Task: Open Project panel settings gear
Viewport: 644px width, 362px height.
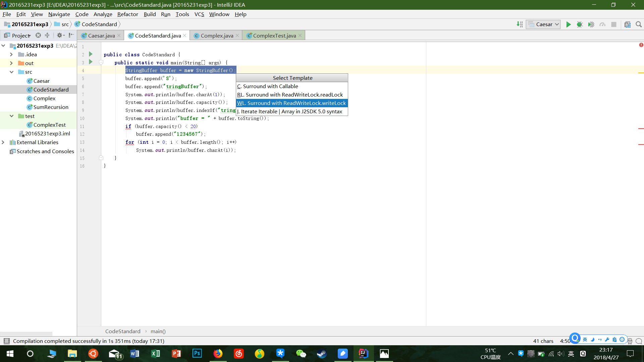Action: (x=60, y=35)
